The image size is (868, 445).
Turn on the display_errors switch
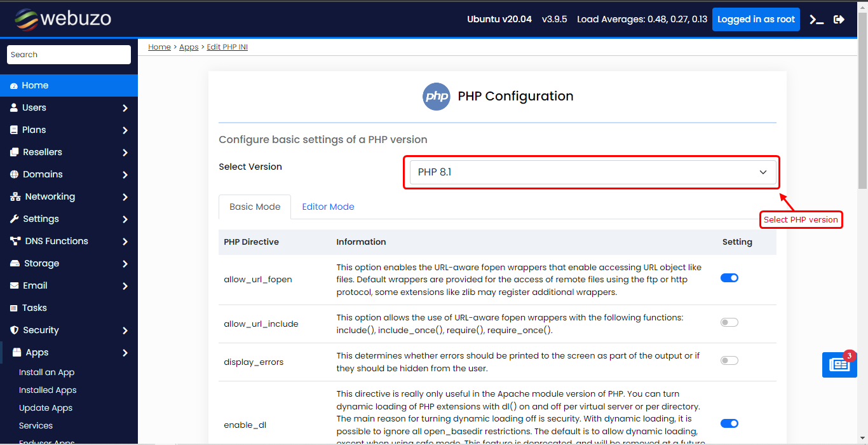[729, 360]
